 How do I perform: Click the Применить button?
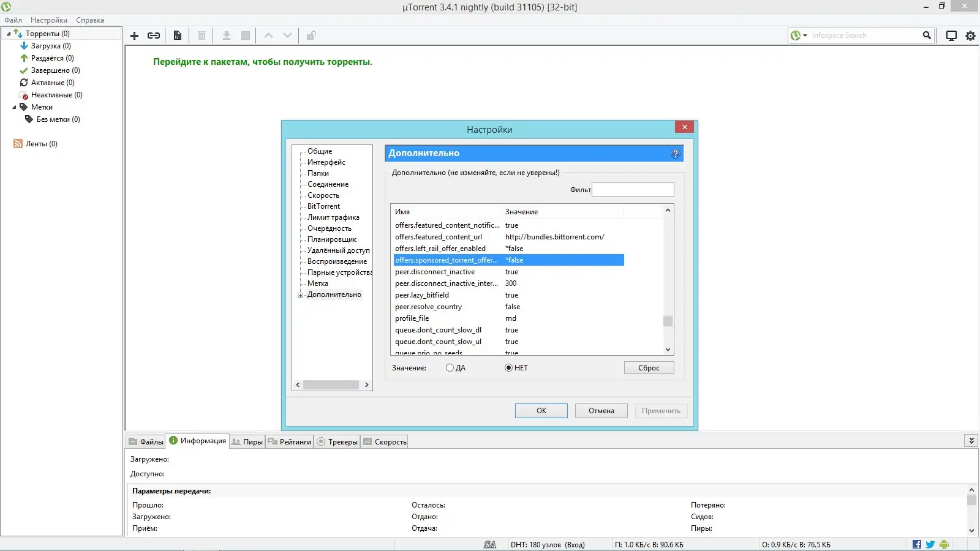click(x=661, y=411)
